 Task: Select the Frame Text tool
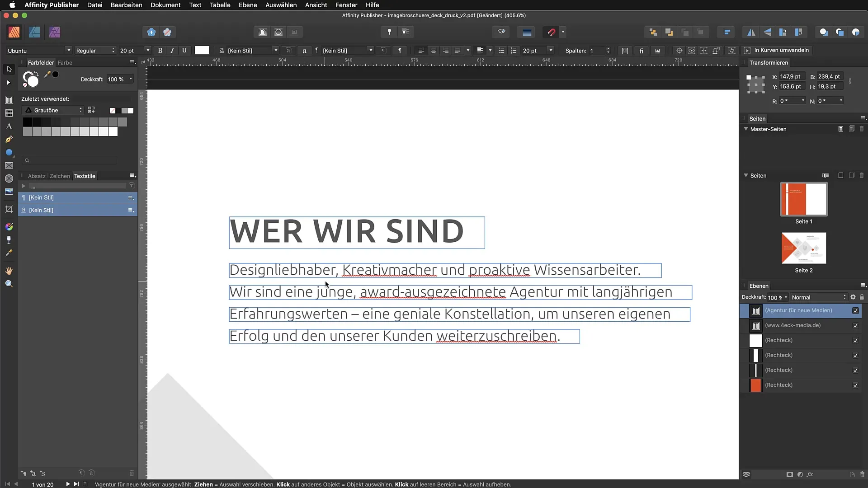click(9, 100)
